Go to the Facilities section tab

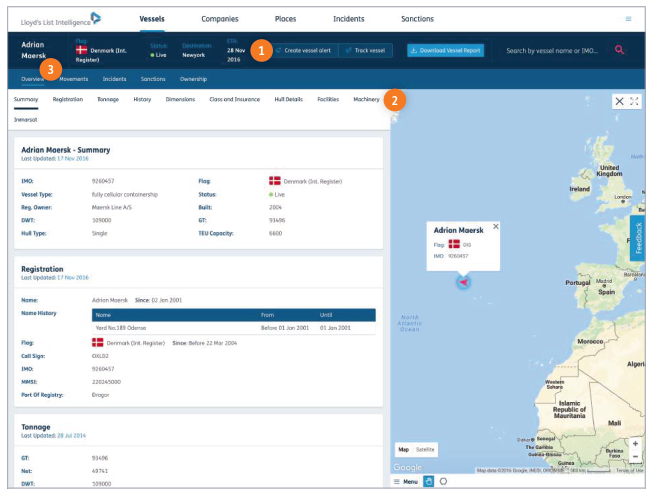(x=328, y=99)
